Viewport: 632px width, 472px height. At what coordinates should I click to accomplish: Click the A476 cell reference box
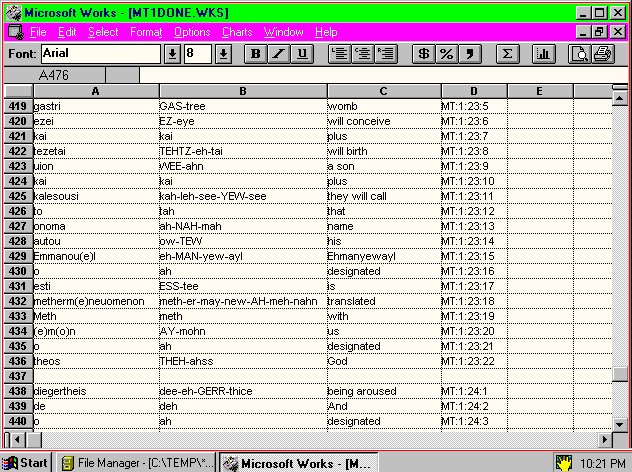(x=54, y=75)
